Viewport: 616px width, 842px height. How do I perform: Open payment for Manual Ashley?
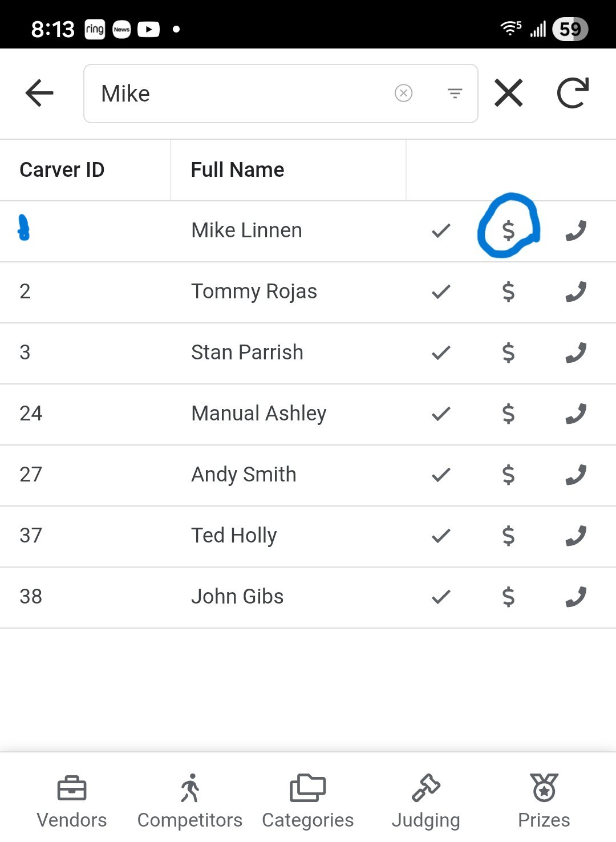[508, 414]
